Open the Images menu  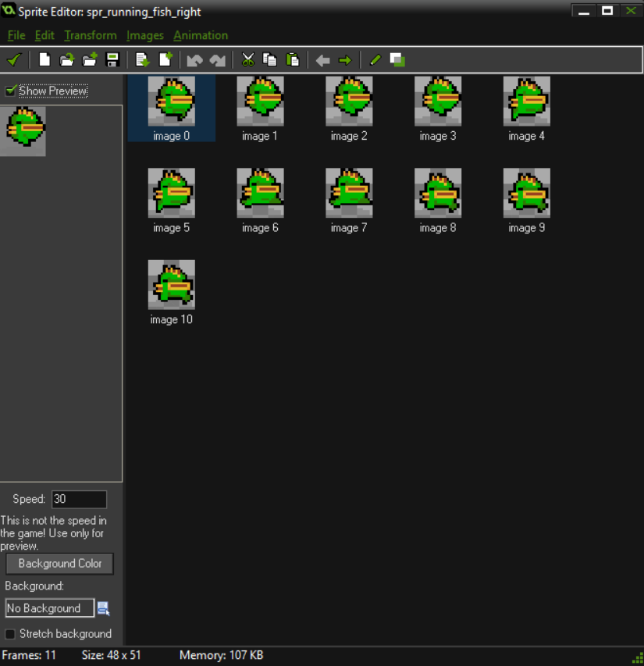(145, 35)
